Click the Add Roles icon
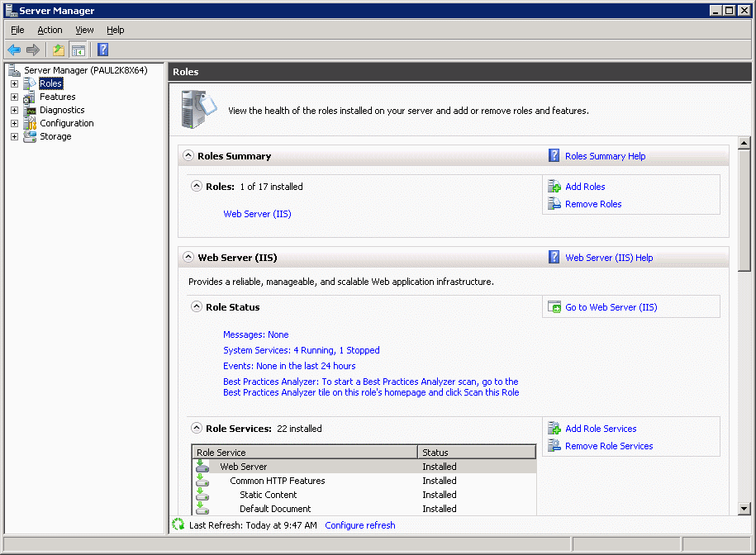The height and width of the screenshot is (555, 756). click(x=554, y=187)
